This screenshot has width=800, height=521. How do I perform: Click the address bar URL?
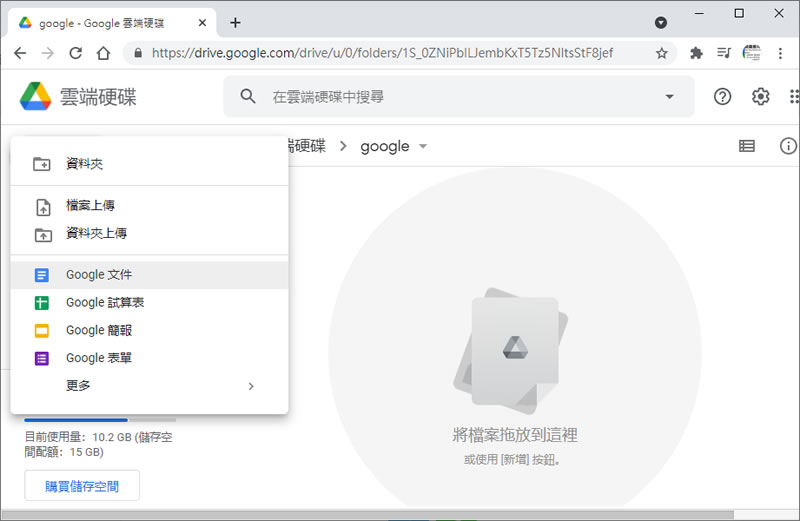[x=382, y=53]
